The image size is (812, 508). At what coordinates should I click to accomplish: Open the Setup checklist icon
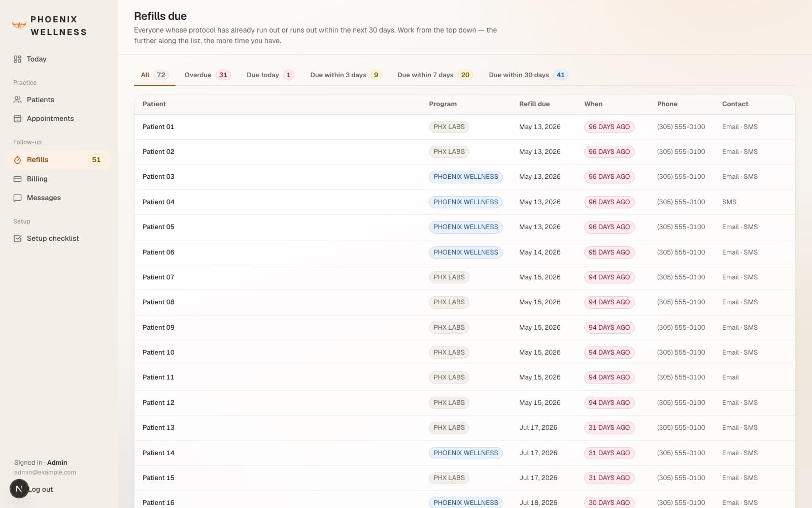point(17,238)
